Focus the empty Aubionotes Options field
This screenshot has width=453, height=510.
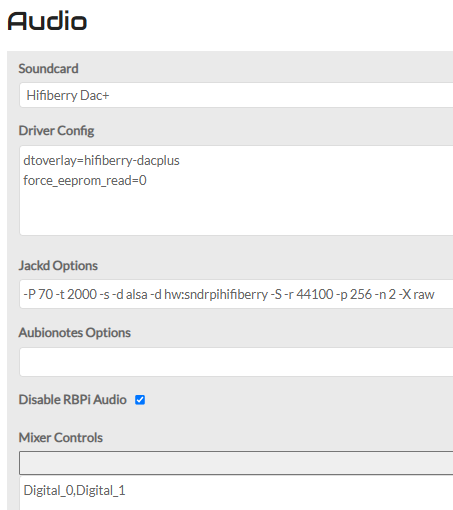pos(236,362)
